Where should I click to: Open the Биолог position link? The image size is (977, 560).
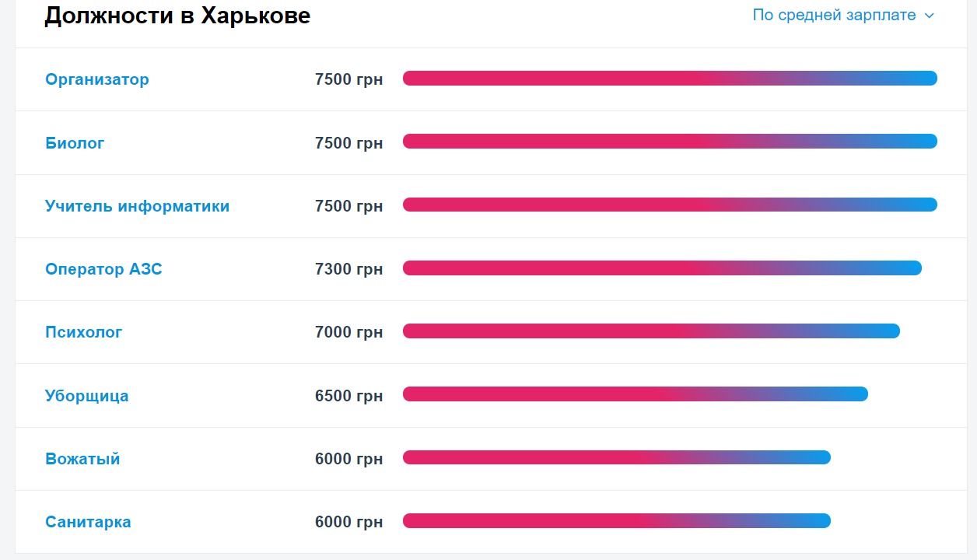pyautogui.click(x=74, y=142)
